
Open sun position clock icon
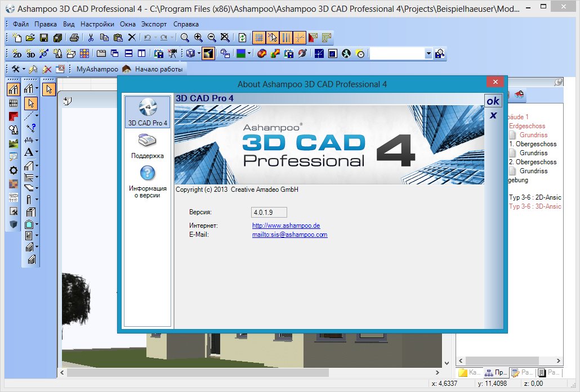point(360,53)
